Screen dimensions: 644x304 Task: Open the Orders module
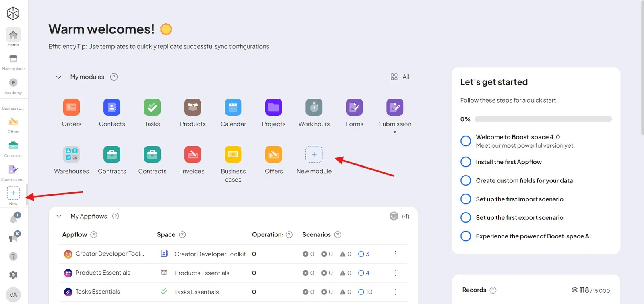click(71, 107)
